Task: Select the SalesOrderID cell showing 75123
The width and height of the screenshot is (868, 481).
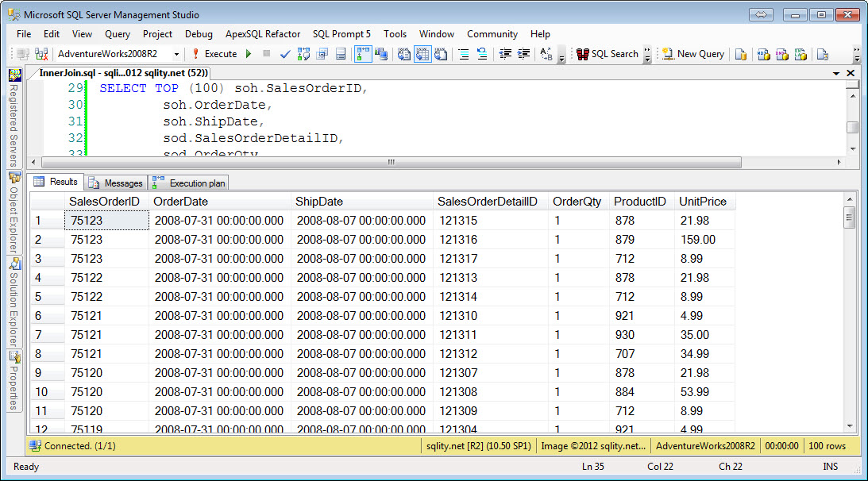Action: point(106,220)
